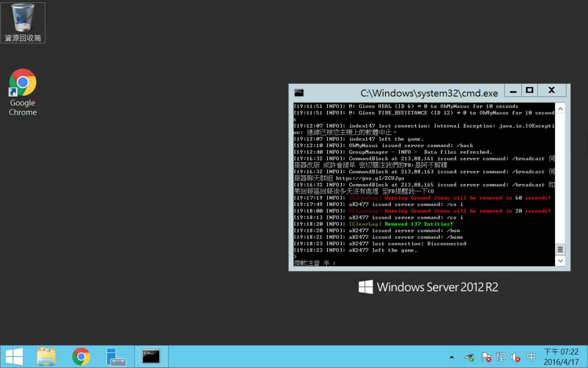
Task: Minimize the cmd.exe window
Action: pos(513,91)
